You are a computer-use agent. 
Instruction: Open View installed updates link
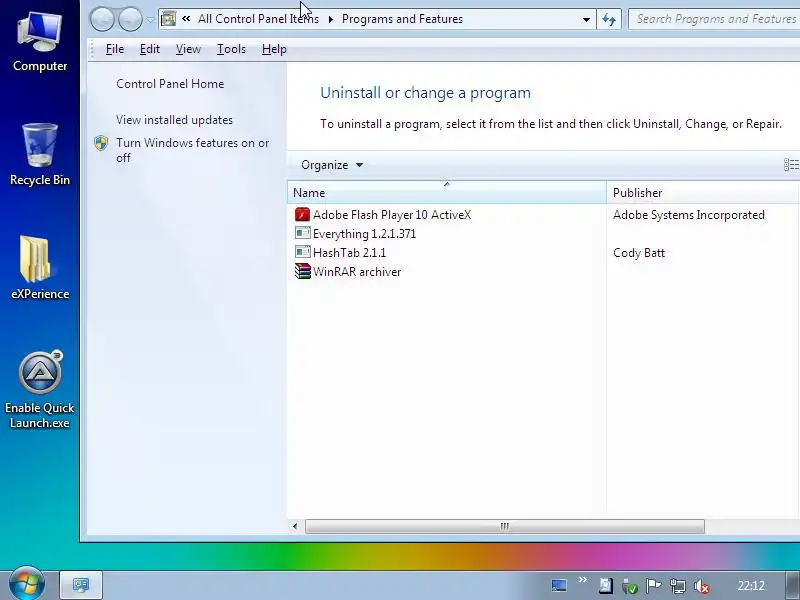coord(174,120)
